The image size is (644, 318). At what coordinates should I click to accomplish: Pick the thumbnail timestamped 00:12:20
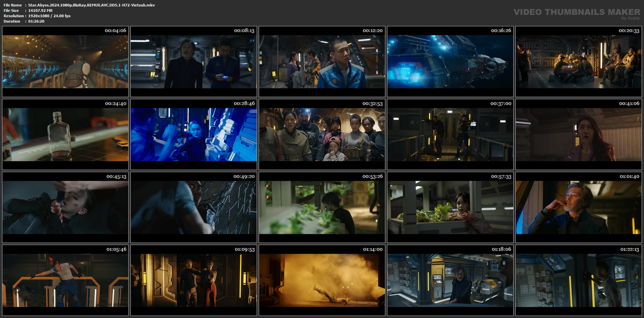point(322,61)
